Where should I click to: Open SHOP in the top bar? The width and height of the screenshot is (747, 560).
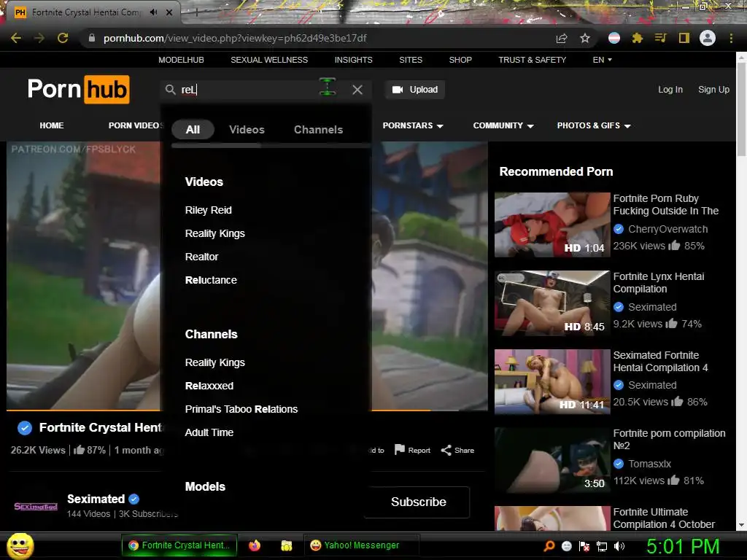click(x=460, y=60)
